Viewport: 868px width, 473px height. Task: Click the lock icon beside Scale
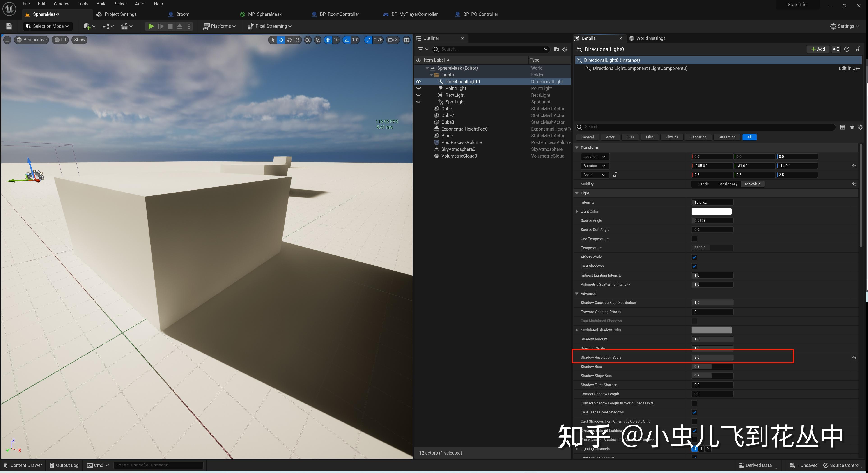pyautogui.click(x=615, y=175)
